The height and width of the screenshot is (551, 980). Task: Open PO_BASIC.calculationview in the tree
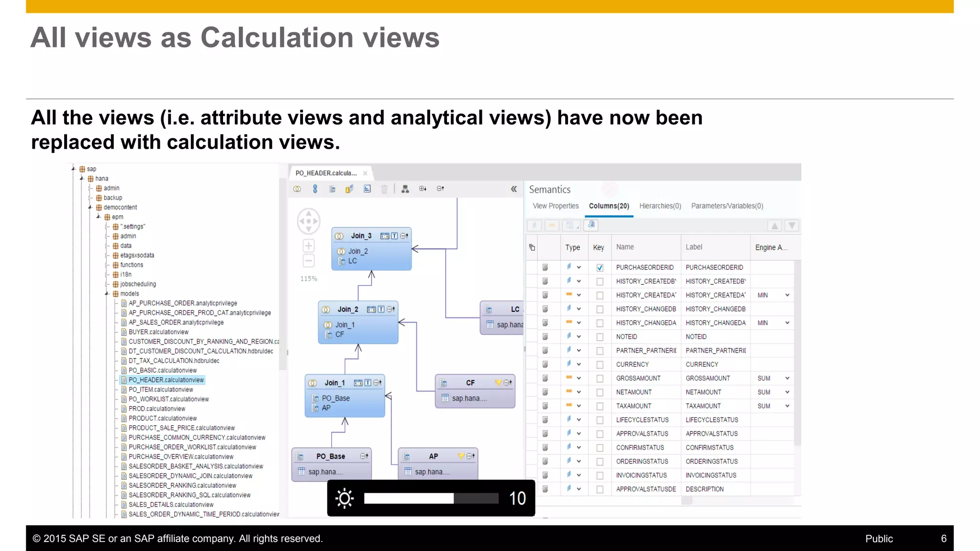coord(162,370)
